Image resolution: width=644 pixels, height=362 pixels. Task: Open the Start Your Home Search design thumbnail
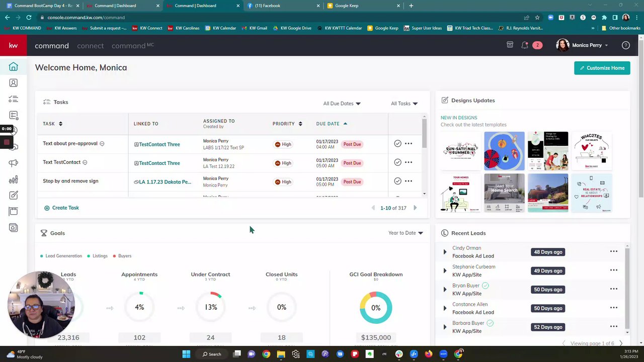click(504, 193)
